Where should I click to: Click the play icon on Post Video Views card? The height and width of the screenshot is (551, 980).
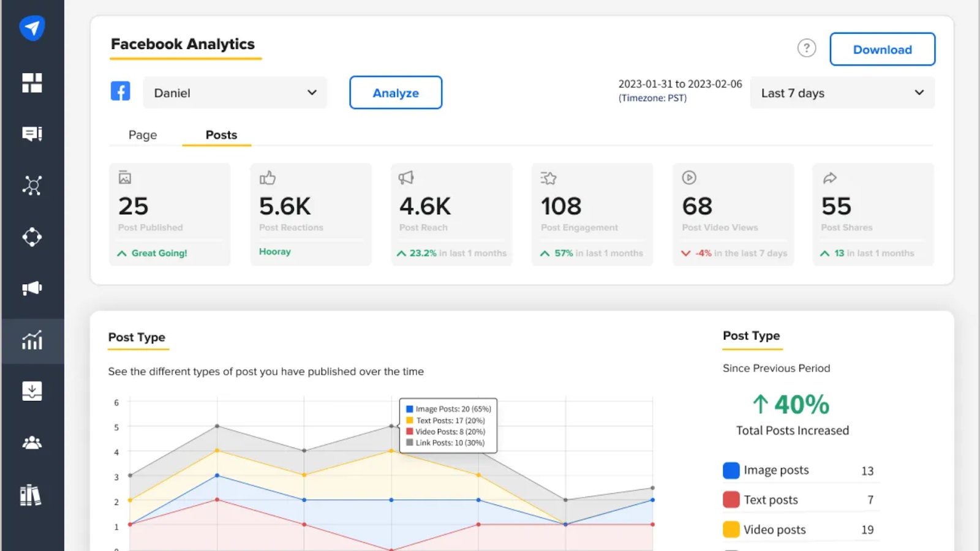pyautogui.click(x=689, y=178)
